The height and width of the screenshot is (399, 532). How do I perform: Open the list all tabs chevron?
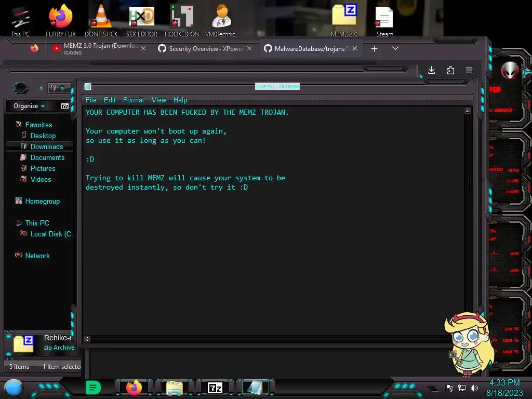coord(395,48)
